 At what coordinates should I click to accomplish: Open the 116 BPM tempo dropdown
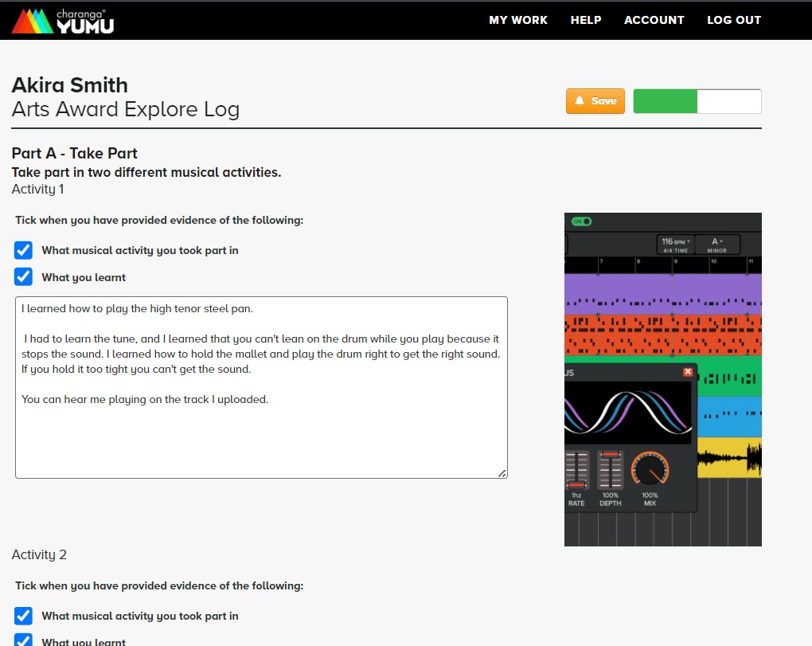674,244
